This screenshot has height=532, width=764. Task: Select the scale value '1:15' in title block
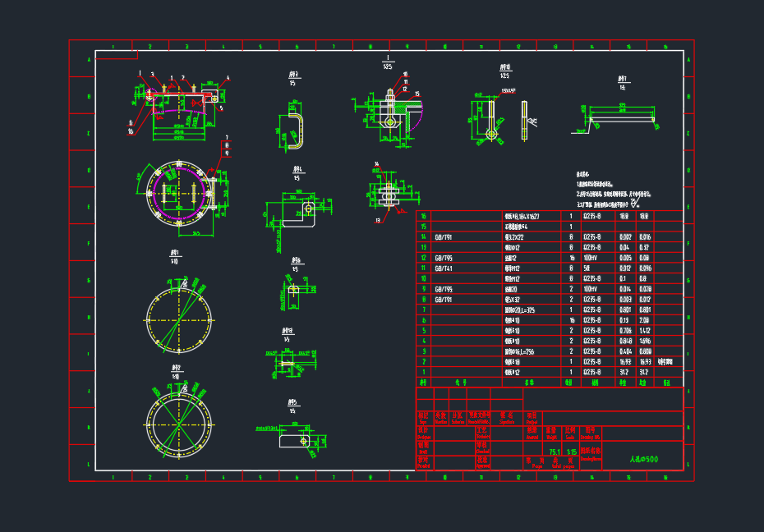[x=572, y=452]
